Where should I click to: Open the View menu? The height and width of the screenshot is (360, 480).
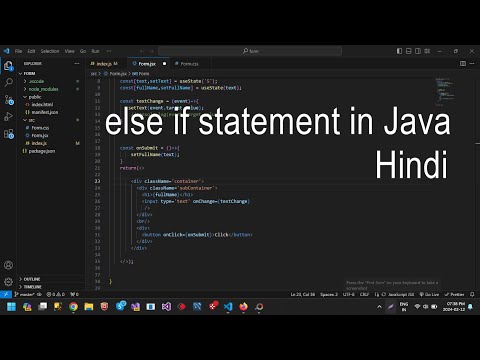(69, 51)
